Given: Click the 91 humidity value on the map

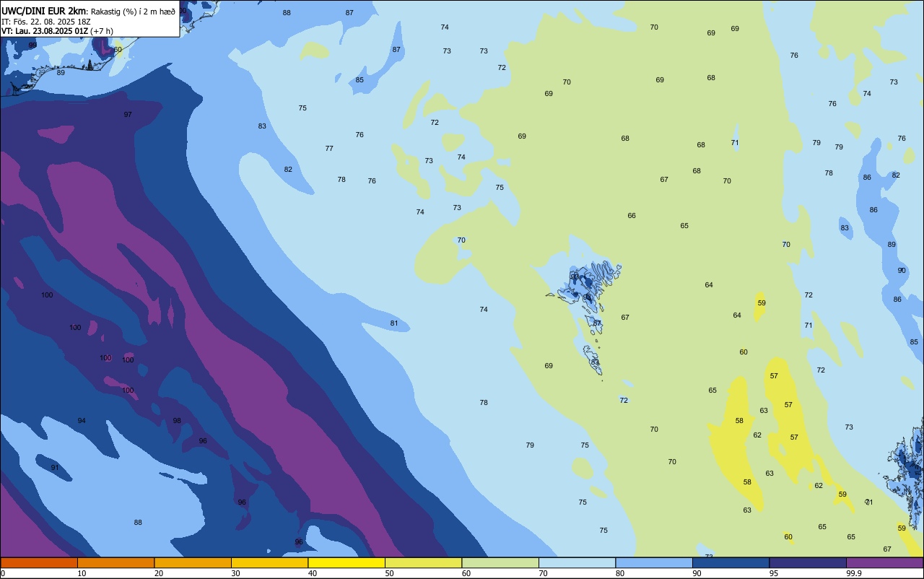Looking at the screenshot, I should coord(55,468).
